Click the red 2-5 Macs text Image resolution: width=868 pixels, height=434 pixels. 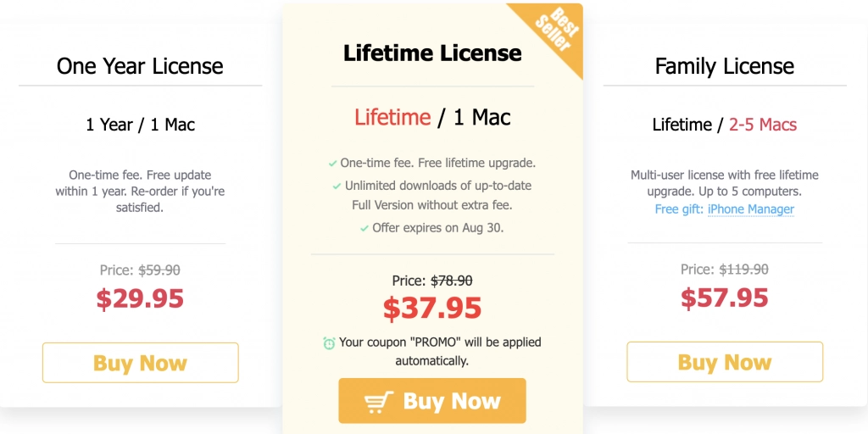click(763, 125)
